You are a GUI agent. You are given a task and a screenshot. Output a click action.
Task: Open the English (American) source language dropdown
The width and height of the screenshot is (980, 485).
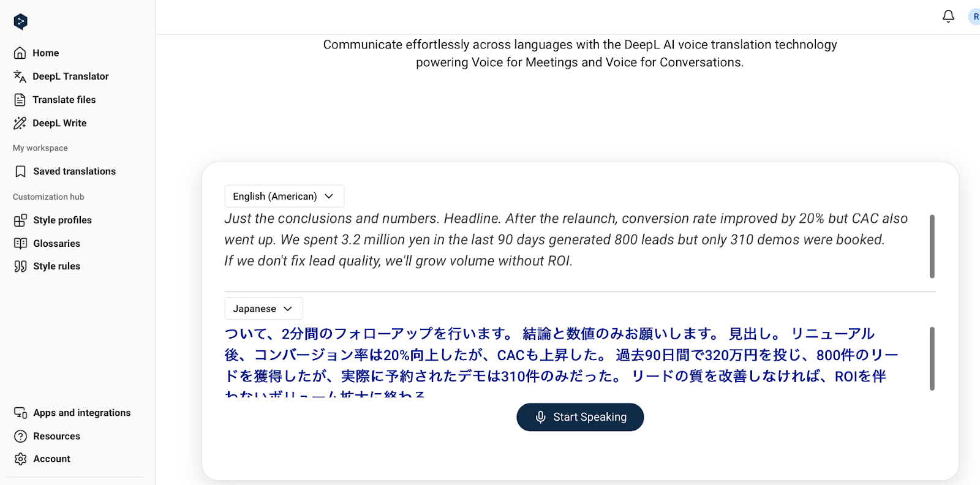click(x=284, y=196)
